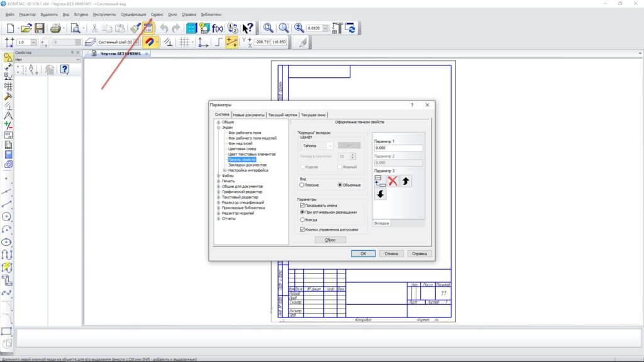Image resolution: width=644 pixels, height=362 pixels.
Task: Select the circle tool in the left toolbar
Action: [6, 217]
